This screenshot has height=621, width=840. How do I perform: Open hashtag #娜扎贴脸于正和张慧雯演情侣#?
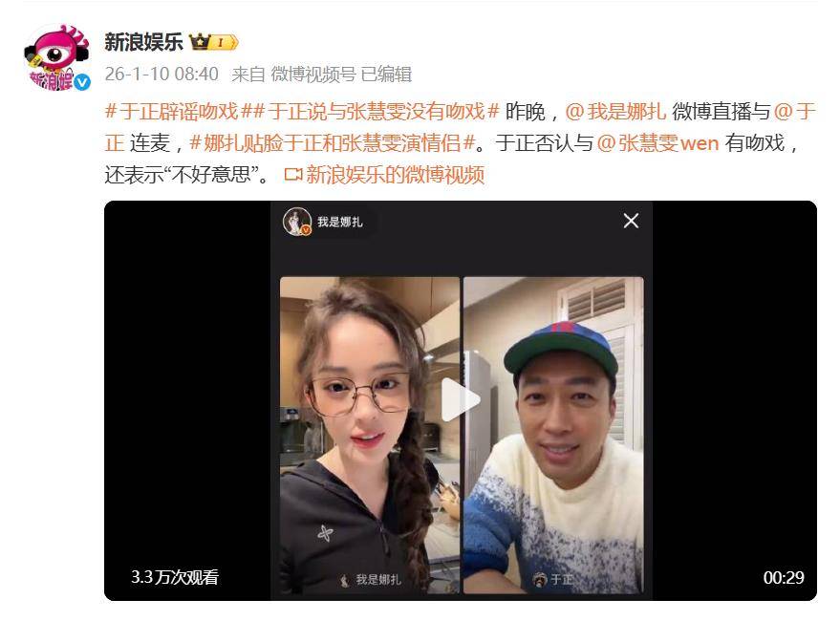(333, 143)
